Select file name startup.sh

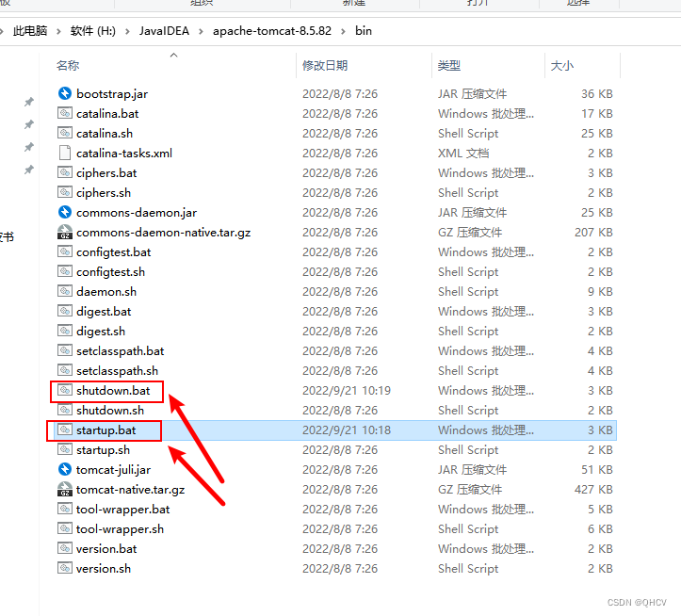point(103,450)
